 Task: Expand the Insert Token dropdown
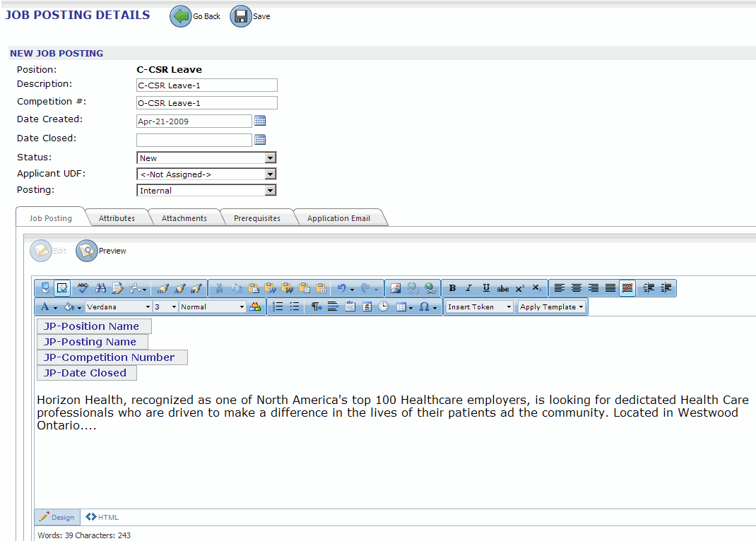pyautogui.click(x=479, y=307)
